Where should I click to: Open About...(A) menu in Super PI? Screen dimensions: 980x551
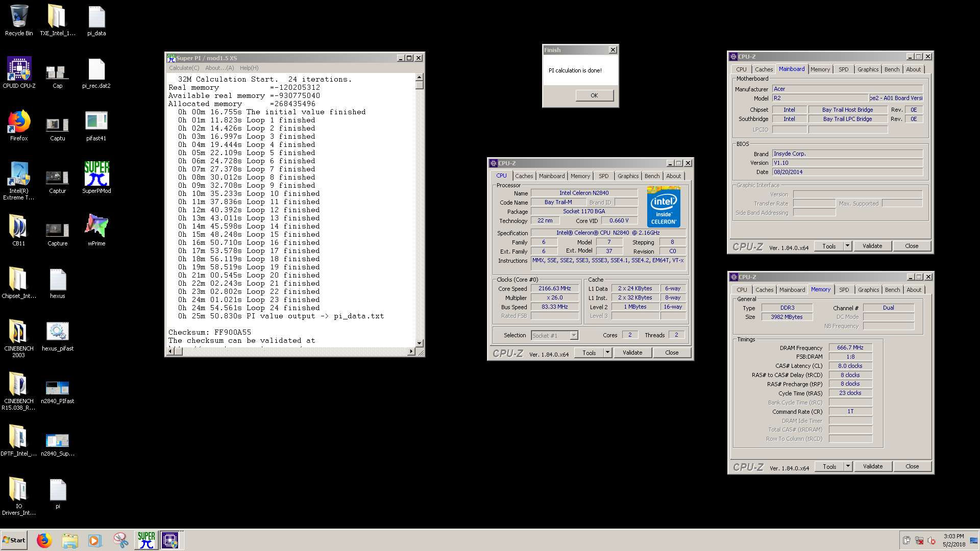coord(219,68)
